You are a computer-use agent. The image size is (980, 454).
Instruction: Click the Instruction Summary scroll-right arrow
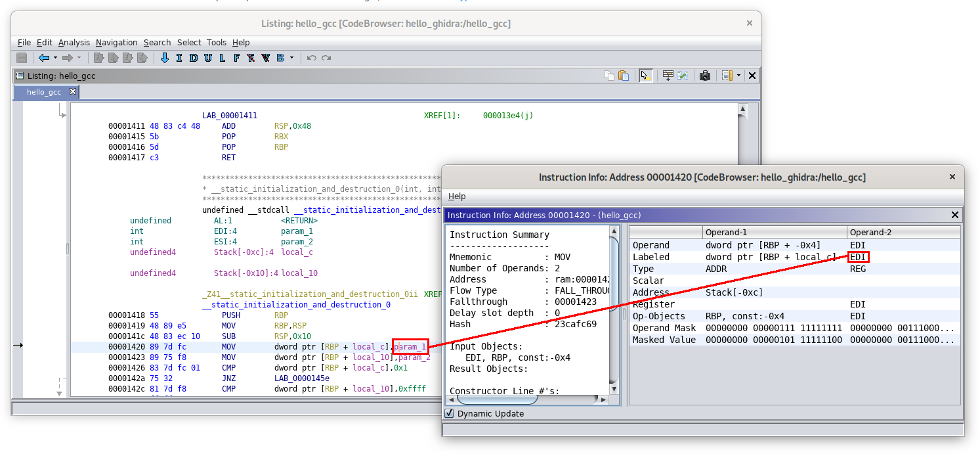click(604, 399)
